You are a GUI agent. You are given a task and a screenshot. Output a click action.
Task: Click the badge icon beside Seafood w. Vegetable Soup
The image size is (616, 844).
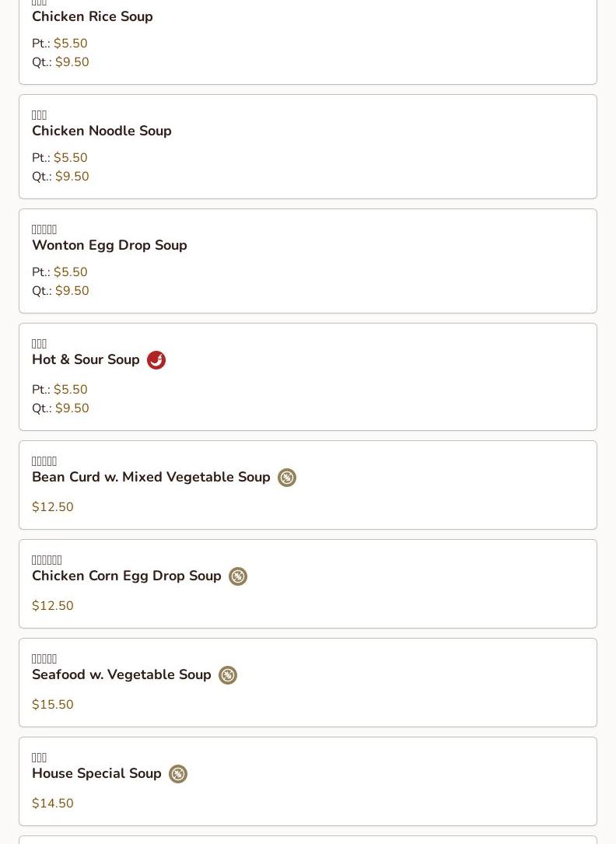[228, 675]
